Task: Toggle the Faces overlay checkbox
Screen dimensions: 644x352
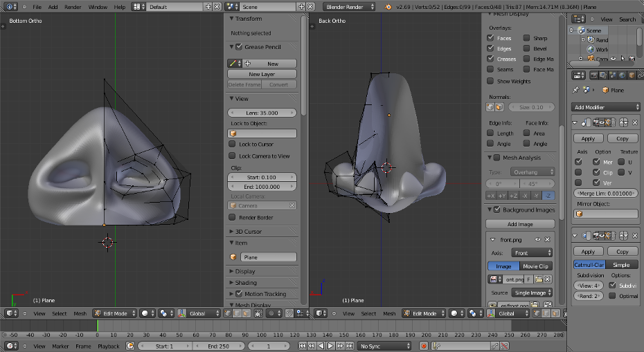Action: click(x=490, y=38)
